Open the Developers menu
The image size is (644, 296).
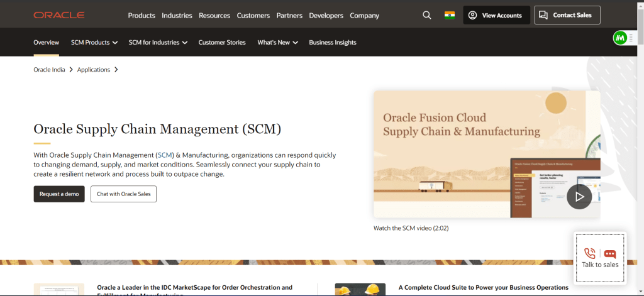pyautogui.click(x=326, y=16)
